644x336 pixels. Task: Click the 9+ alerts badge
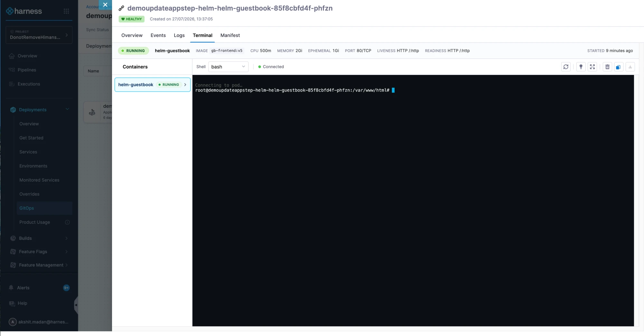66,288
